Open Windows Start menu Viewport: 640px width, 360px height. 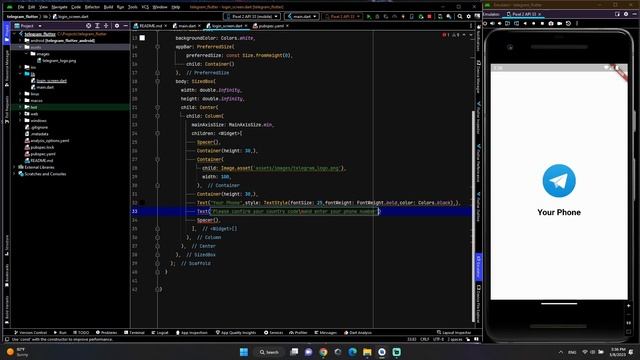(244, 352)
